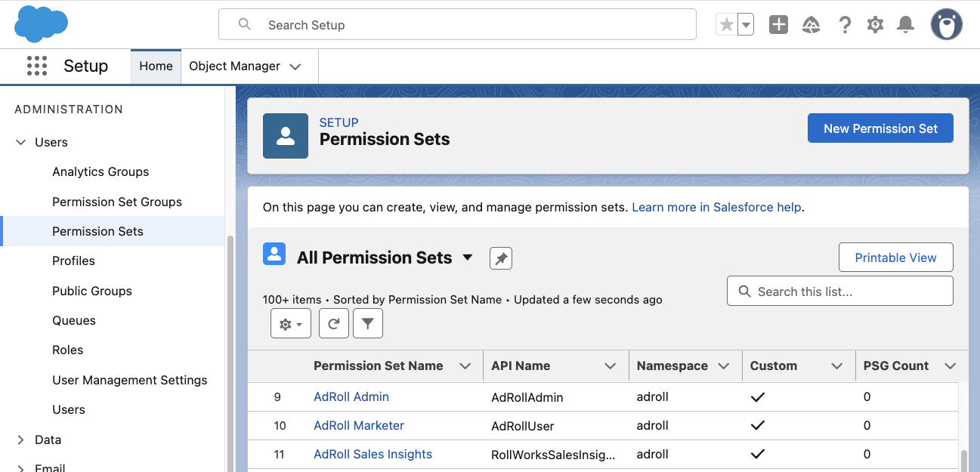980x472 pixels.
Task: Open the favorites list dropdown arrow
Action: [746, 25]
